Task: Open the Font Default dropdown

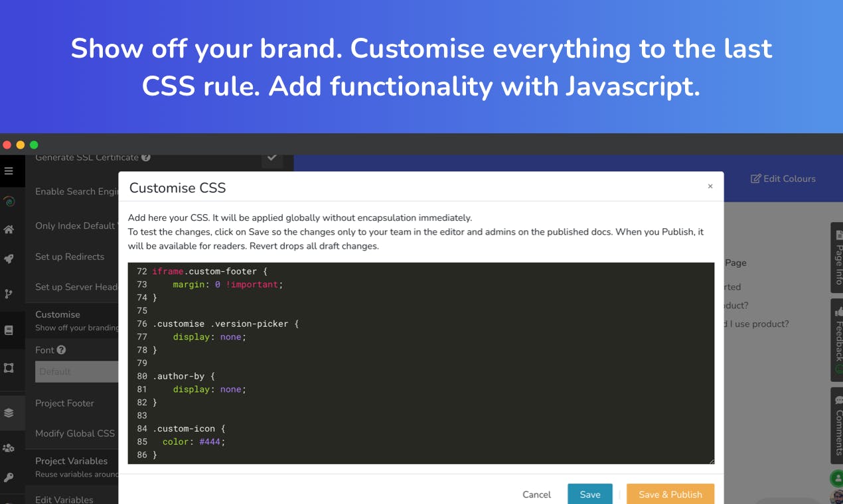Action: click(76, 371)
